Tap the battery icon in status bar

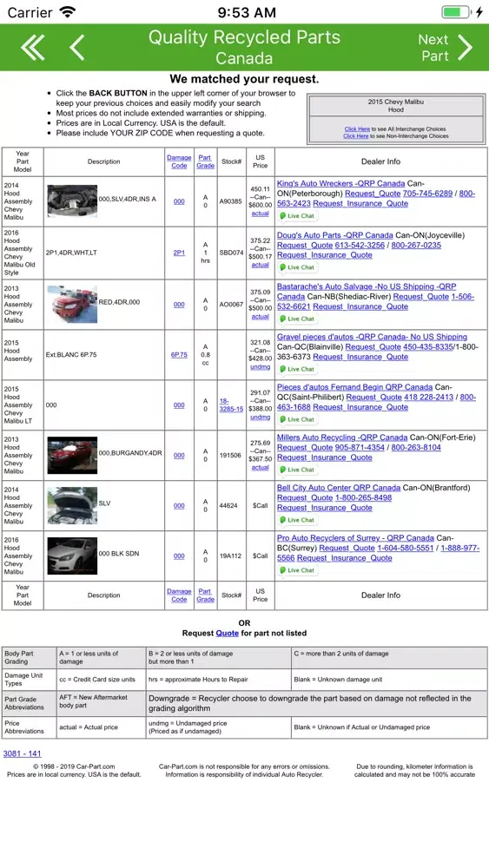[x=458, y=11]
